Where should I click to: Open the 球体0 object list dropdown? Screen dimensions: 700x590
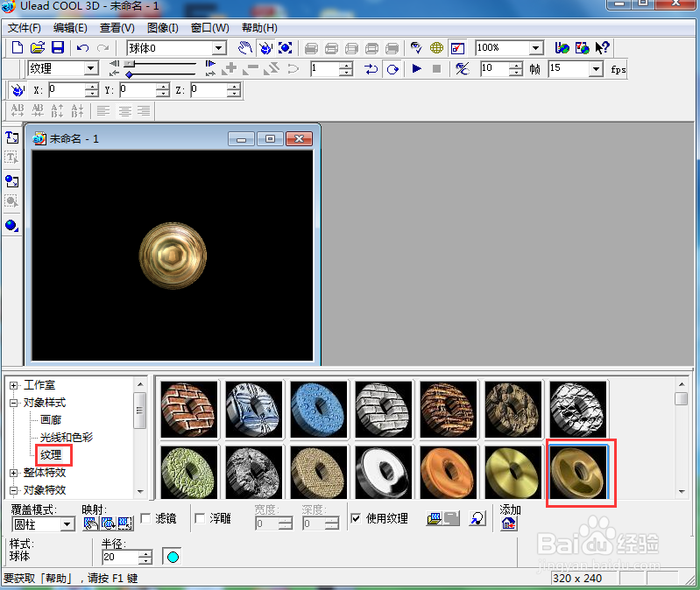(219, 48)
